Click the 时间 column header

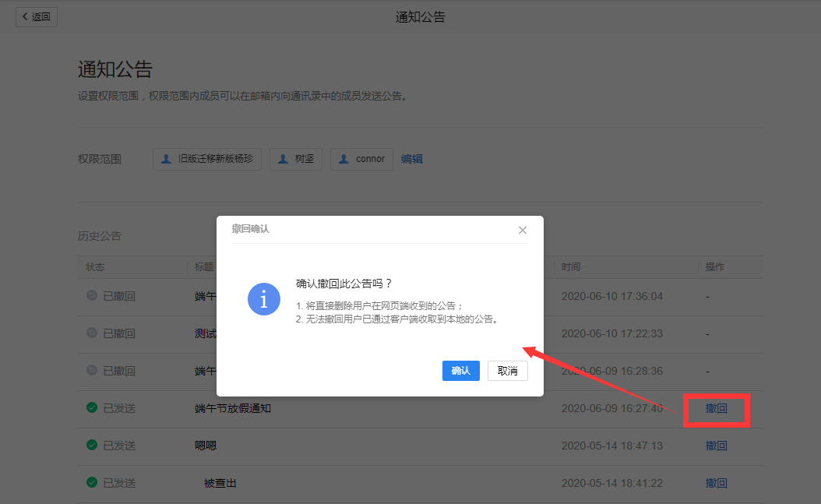click(571, 267)
